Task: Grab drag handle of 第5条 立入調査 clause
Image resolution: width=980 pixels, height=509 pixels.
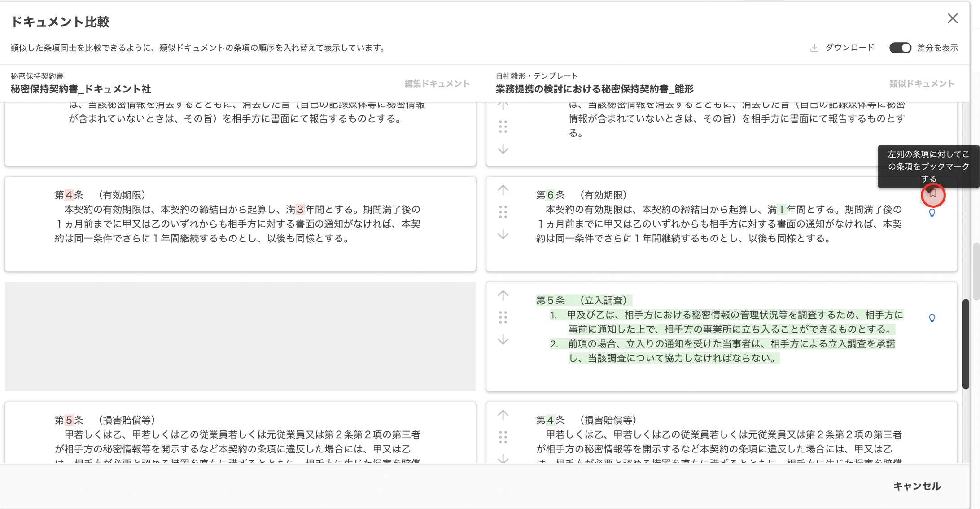Action: (x=503, y=317)
